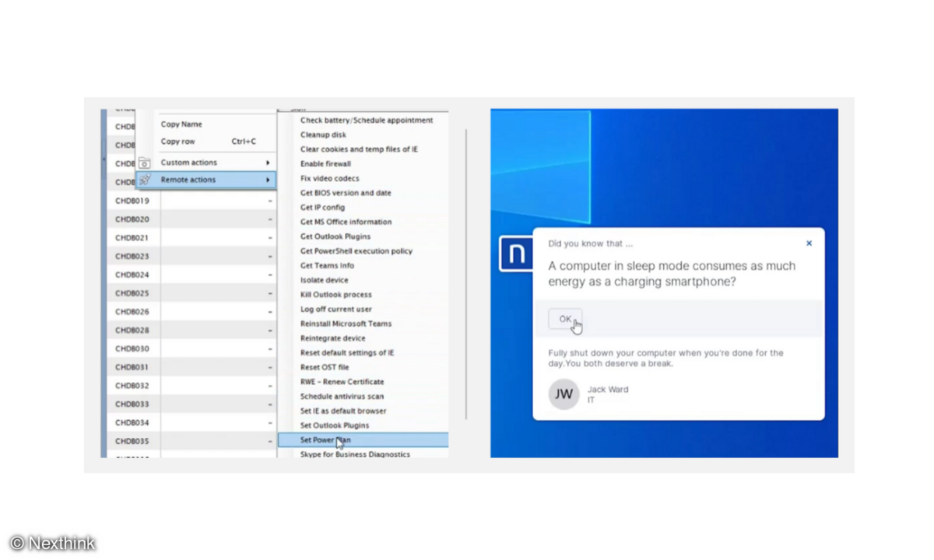Click device row CHDB026
The height and width of the screenshot is (560, 934).
(191, 312)
